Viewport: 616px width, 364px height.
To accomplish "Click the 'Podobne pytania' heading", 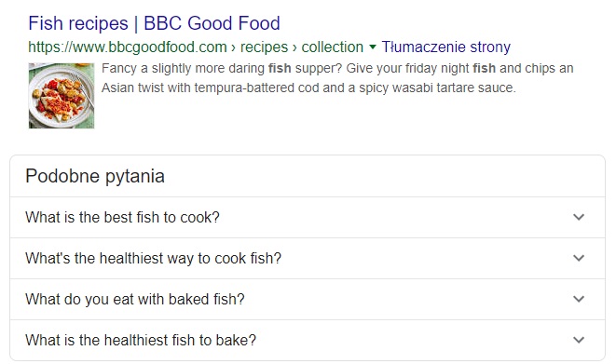I will click(x=95, y=176).
